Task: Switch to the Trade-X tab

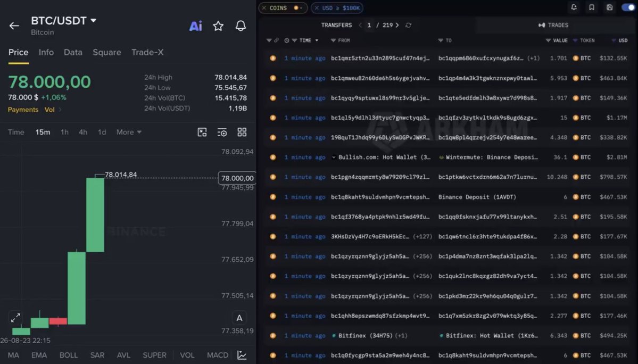Action: click(x=147, y=53)
